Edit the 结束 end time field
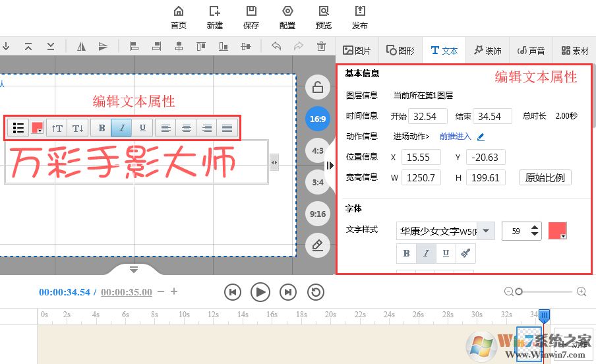The width and height of the screenshot is (596, 364). pos(492,116)
